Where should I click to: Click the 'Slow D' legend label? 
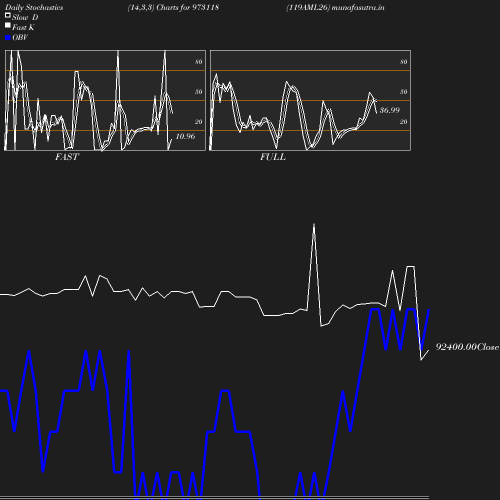pyautogui.click(x=25, y=17)
